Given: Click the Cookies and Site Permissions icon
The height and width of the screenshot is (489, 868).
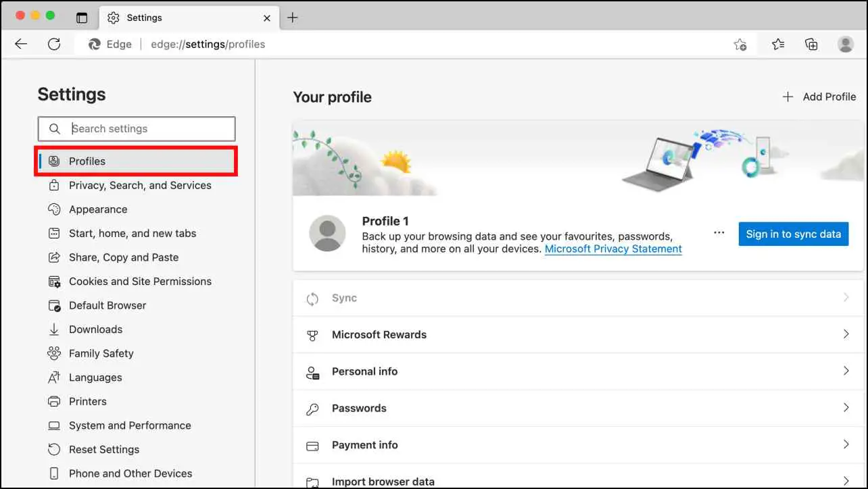Looking at the screenshot, I should coord(54,282).
